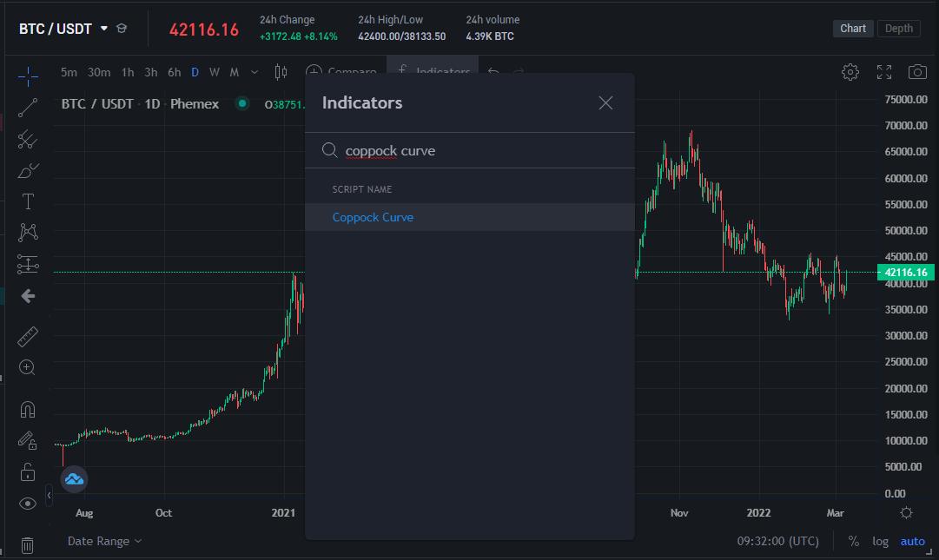Select the trend line drawing tool
The image size is (939, 560).
pos(28,108)
